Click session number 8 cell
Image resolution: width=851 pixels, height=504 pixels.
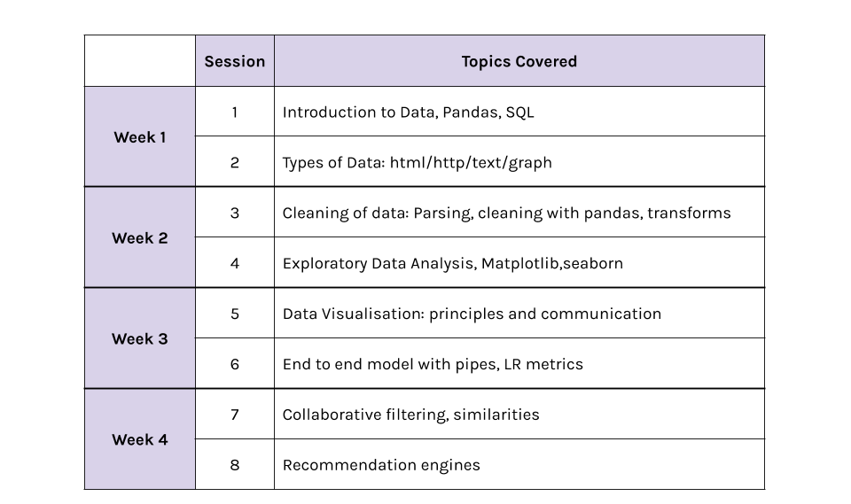[234, 464]
